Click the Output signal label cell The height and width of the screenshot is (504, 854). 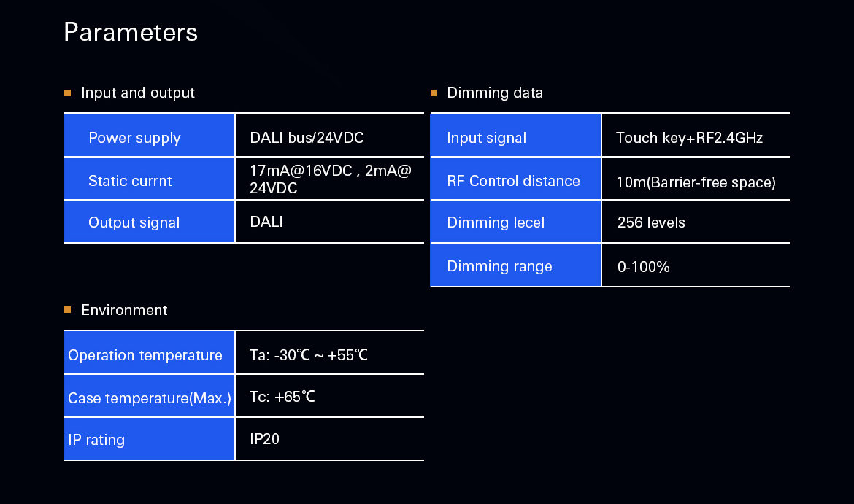[x=149, y=222]
